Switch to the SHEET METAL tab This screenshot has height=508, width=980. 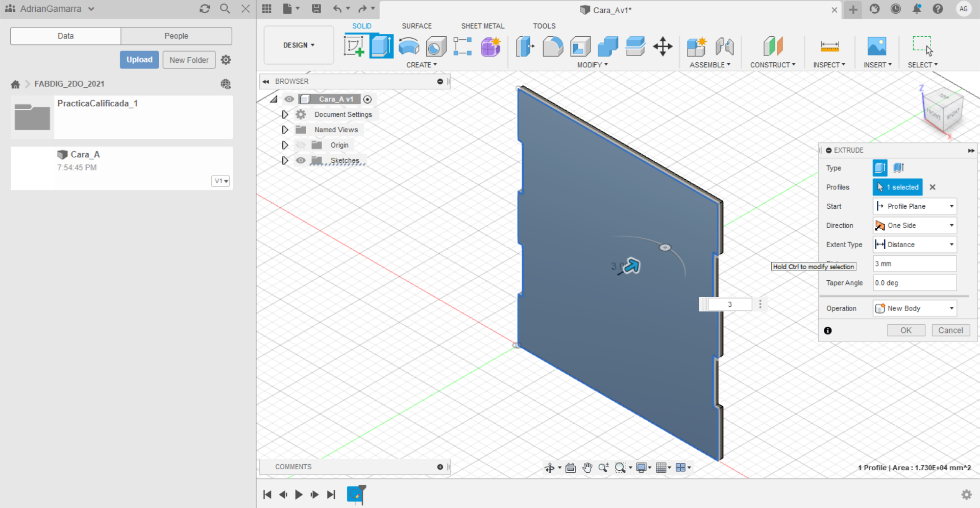[x=482, y=26]
